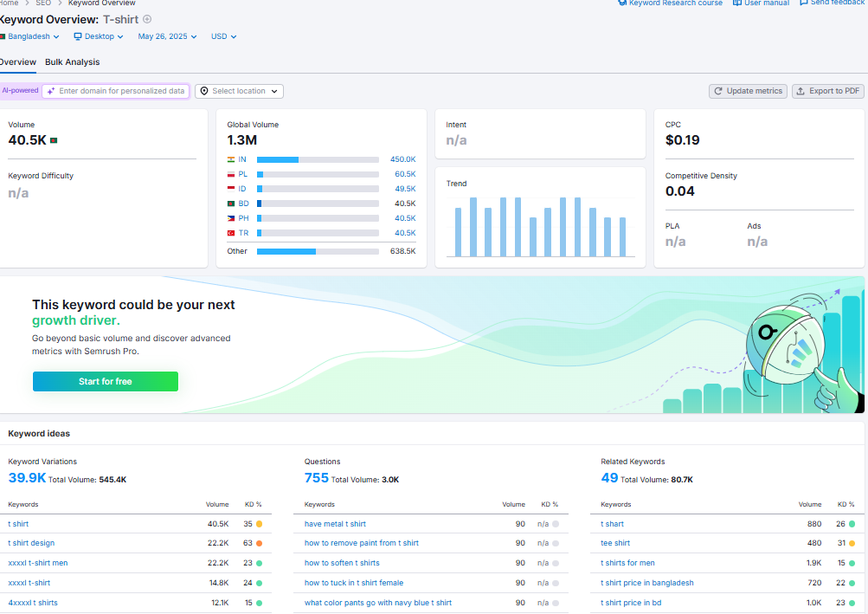Open 'how to tuck in t shirt female'

tap(354, 583)
